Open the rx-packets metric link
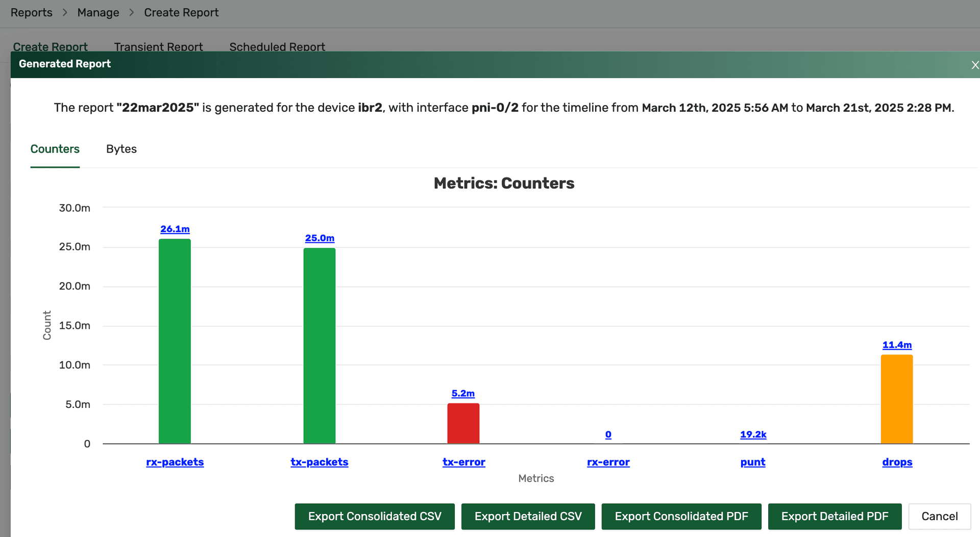The width and height of the screenshot is (980, 537). tap(175, 462)
